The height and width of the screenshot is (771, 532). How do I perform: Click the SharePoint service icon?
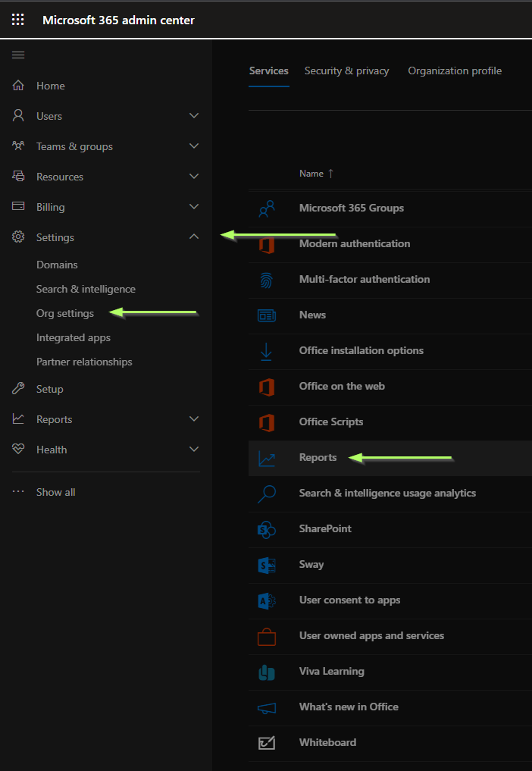[x=267, y=530]
